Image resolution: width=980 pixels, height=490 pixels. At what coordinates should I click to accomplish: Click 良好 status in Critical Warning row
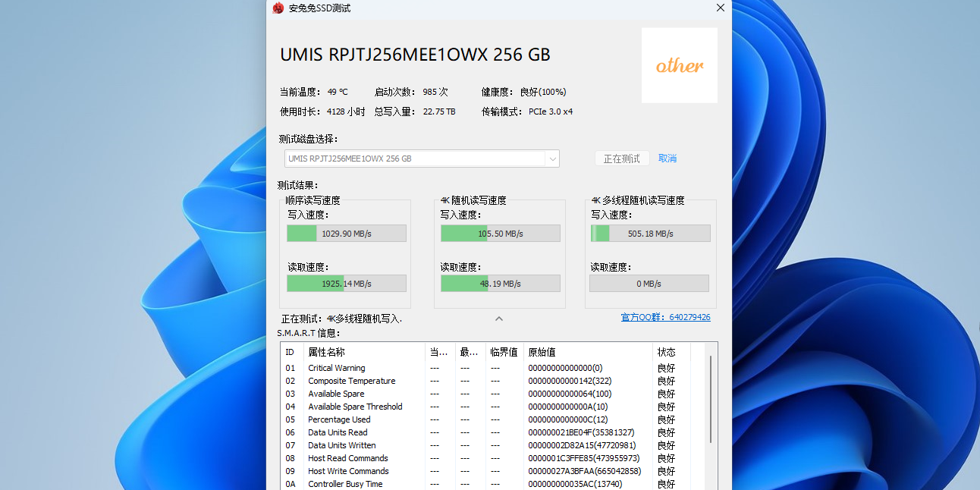tap(666, 368)
